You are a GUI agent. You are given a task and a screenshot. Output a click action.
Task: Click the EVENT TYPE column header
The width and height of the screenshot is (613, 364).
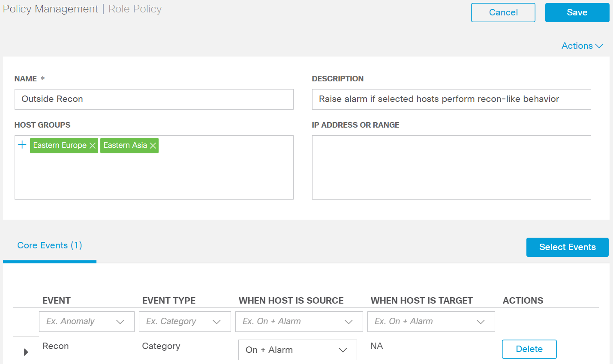click(x=169, y=301)
